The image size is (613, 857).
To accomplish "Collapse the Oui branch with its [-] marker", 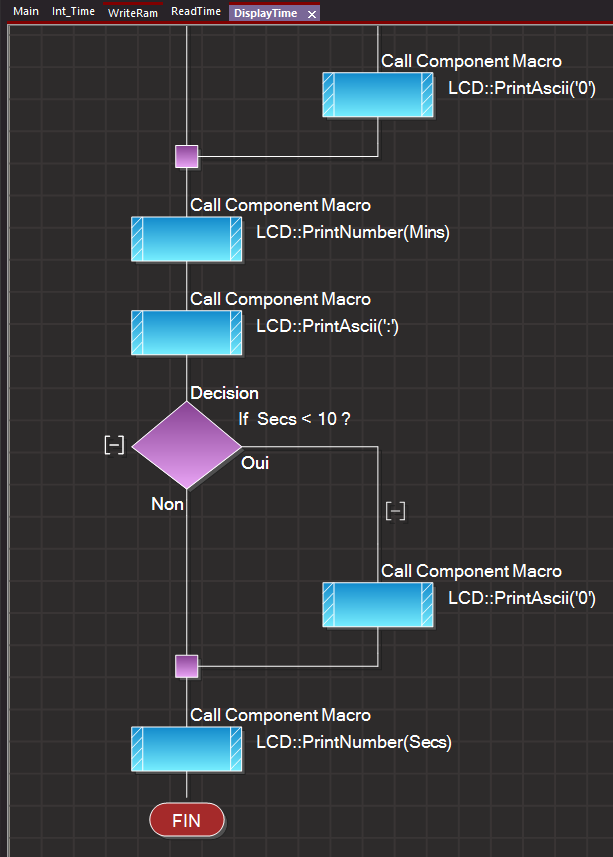I will click(395, 511).
